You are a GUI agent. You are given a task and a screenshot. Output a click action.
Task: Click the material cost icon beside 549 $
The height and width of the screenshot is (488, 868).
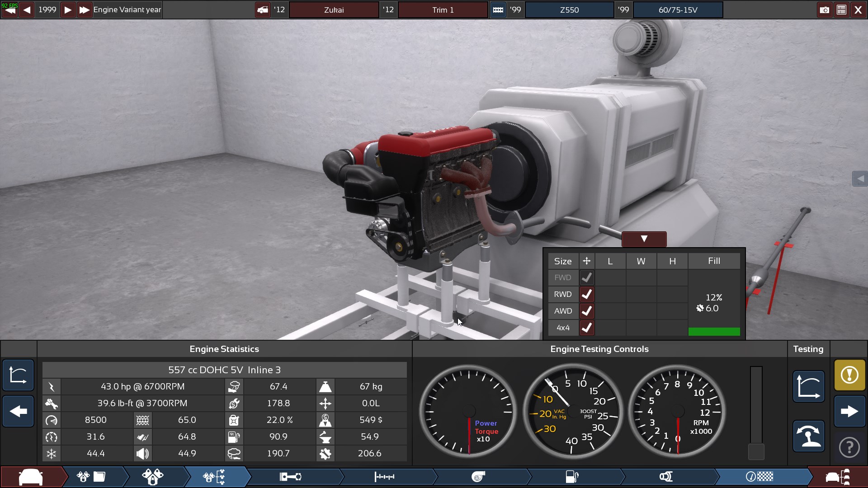pos(325,420)
